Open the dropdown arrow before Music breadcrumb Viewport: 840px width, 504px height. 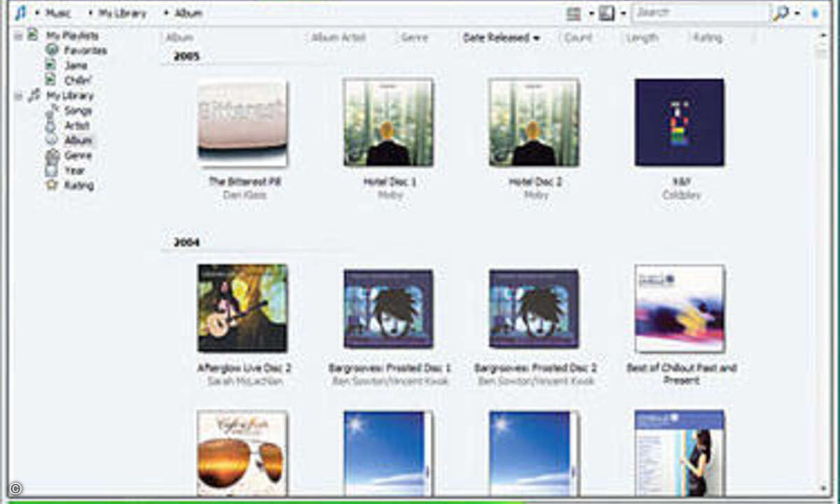[37, 13]
